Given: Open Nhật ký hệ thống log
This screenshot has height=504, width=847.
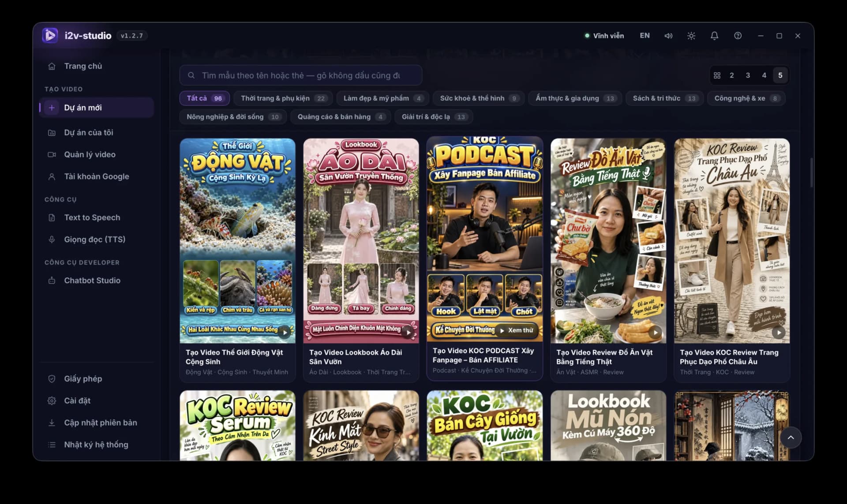Looking at the screenshot, I should (x=96, y=444).
